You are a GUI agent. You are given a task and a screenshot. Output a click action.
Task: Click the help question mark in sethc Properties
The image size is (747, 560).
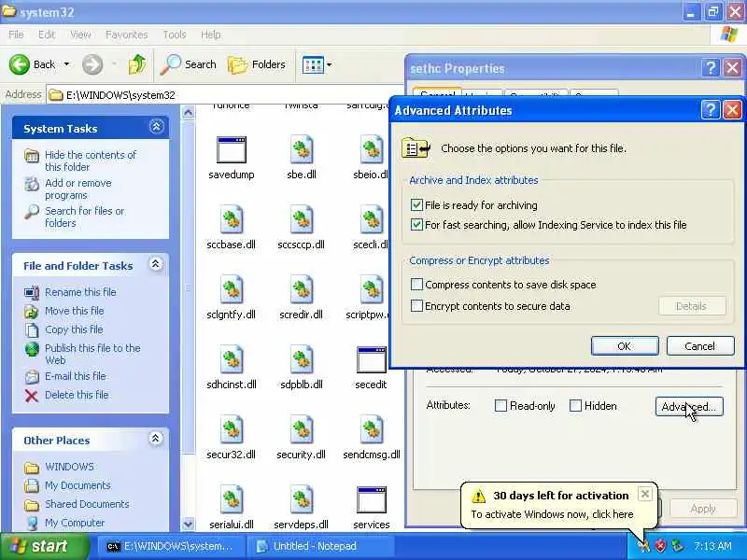tap(711, 68)
